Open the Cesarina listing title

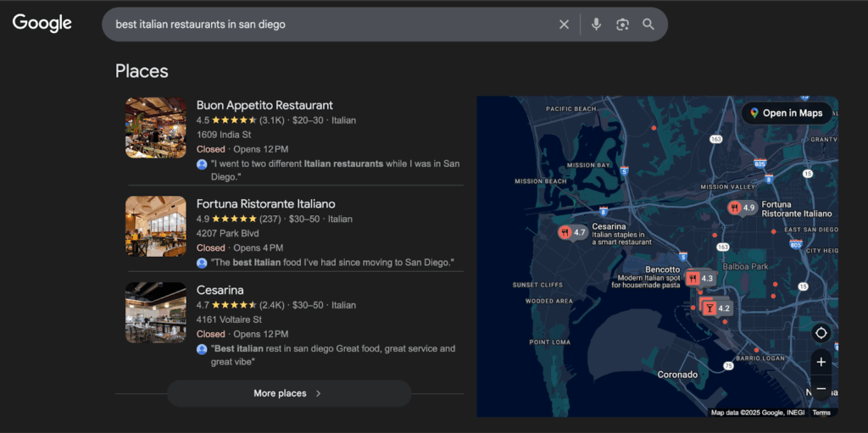click(x=220, y=290)
